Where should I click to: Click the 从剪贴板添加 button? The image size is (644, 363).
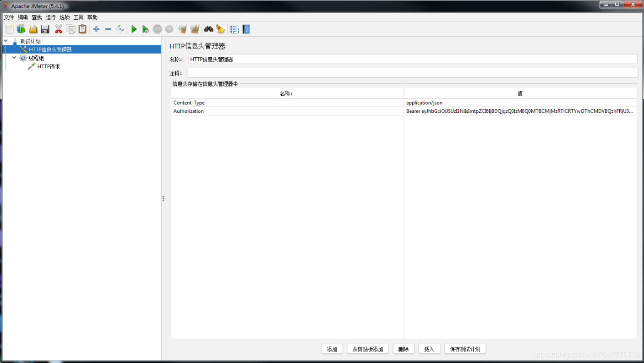click(x=368, y=349)
